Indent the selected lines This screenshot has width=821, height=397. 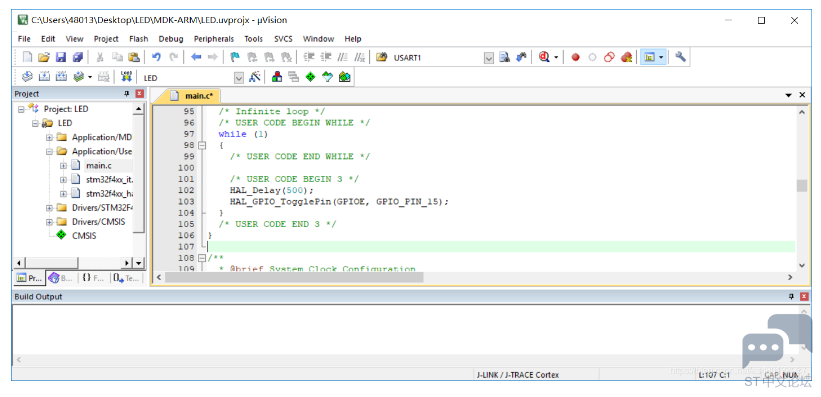point(309,57)
